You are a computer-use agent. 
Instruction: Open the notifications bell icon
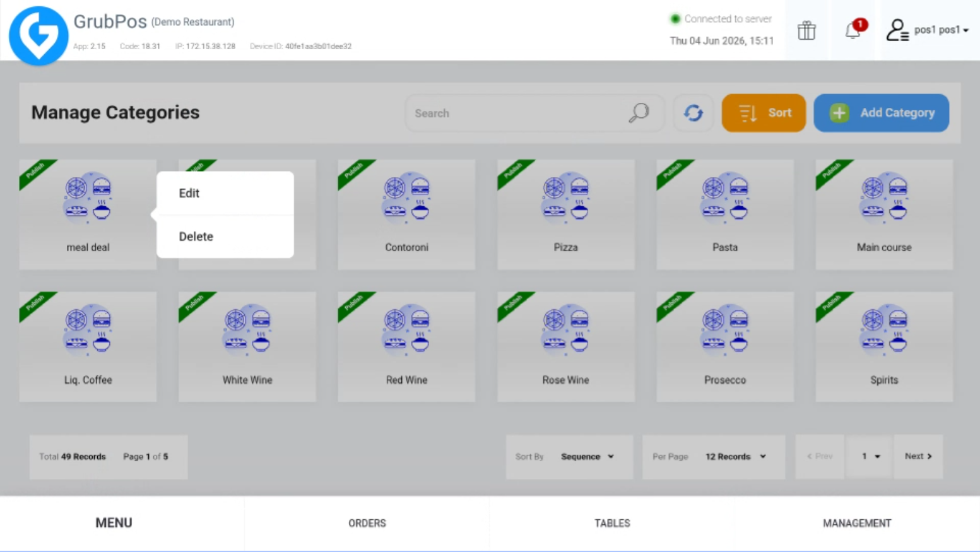pyautogui.click(x=854, y=30)
